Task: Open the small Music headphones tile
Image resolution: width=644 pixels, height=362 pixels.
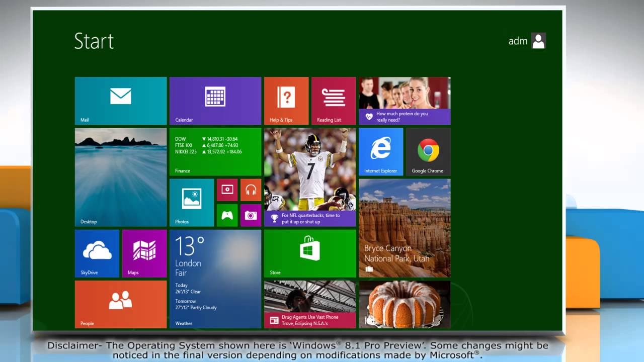Action: click(251, 190)
